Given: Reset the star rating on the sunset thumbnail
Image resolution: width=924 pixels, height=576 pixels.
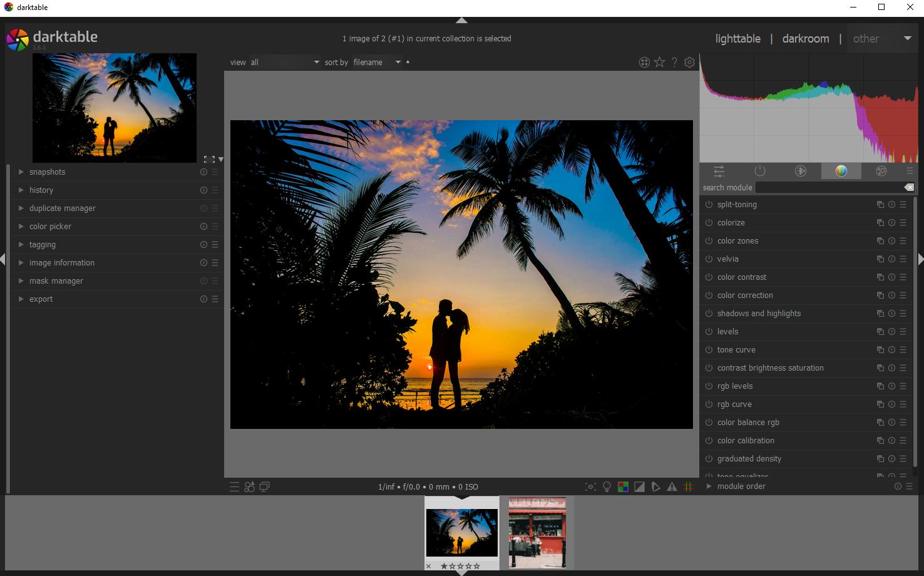Looking at the screenshot, I should 428,565.
